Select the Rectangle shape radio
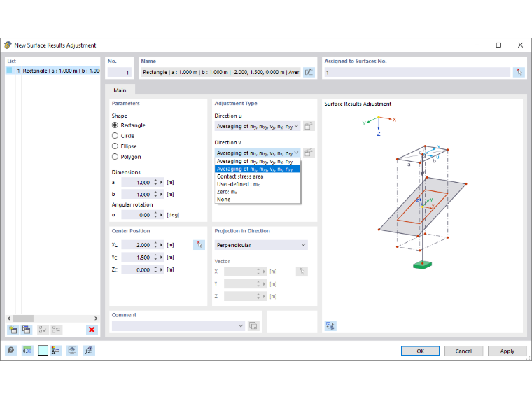Image resolution: width=532 pixels, height=399 pixels. point(115,125)
